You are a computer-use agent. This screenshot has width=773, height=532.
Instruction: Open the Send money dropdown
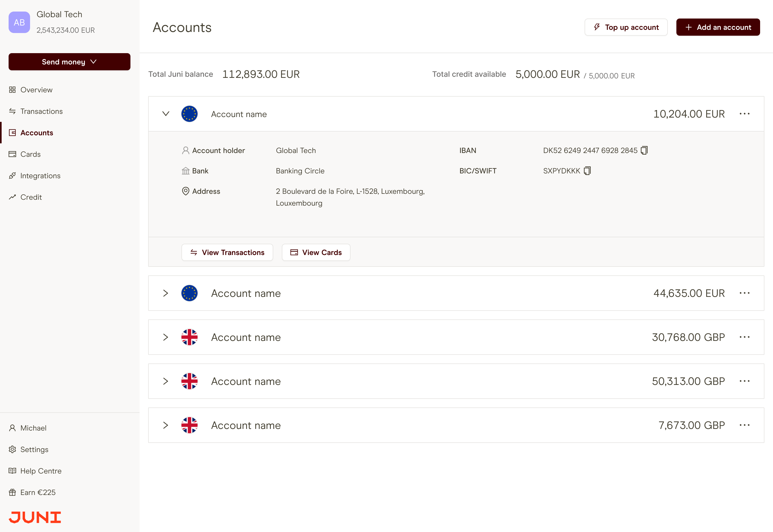pyautogui.click(x=69, y=62)
